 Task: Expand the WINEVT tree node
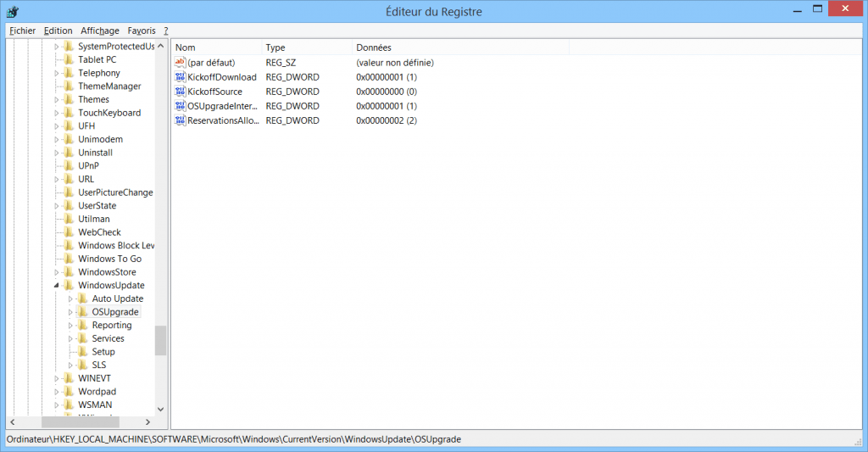tap(57, 378)
